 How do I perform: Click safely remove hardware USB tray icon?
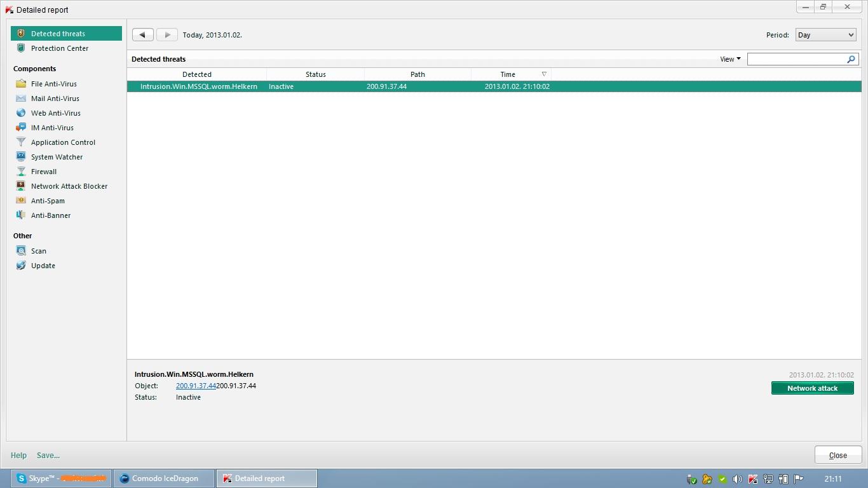[691, 479]
